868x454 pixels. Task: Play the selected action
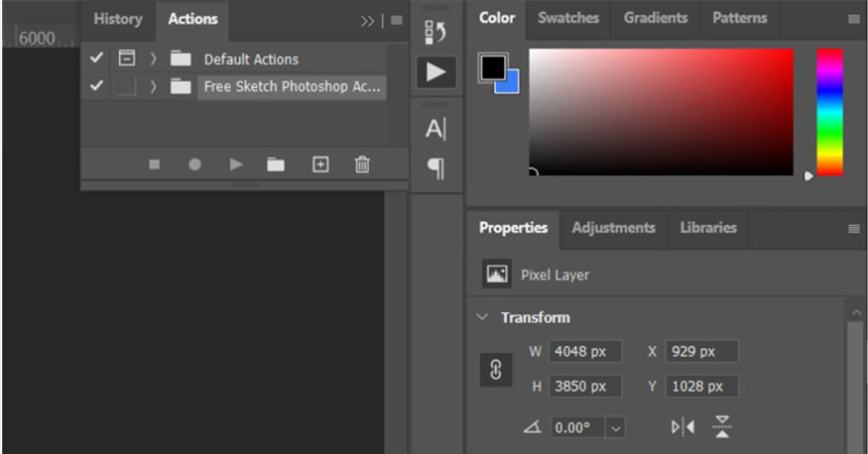235,165
